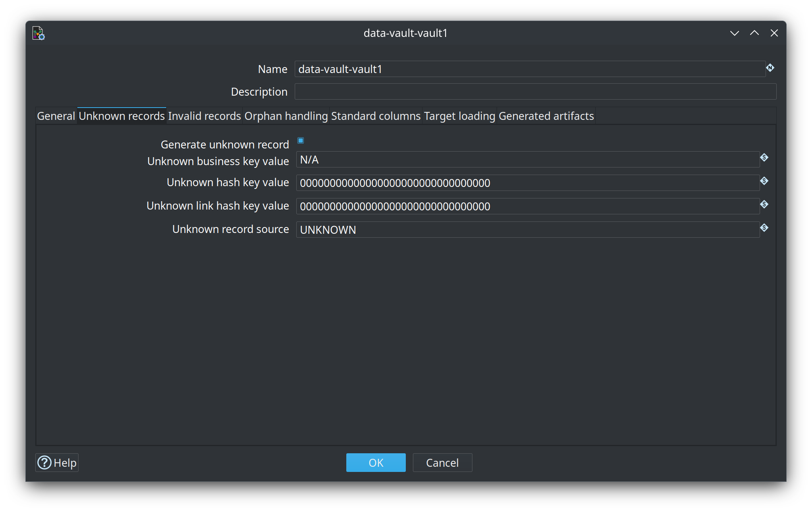
Task: Focus the Name input field
Action: pos(530,69)
